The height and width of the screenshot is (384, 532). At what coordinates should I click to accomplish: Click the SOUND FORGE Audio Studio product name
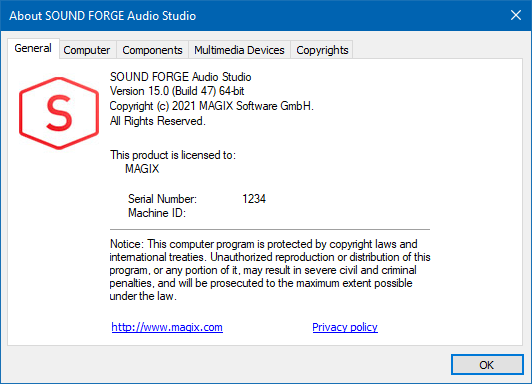(180, 77)
